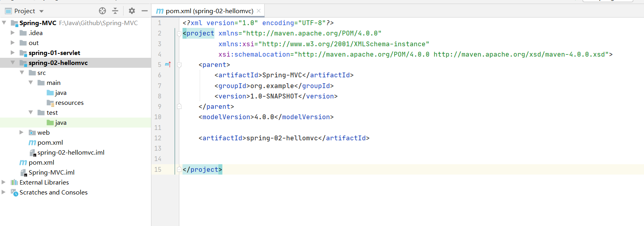The width and height of the screenshot is (644, 226).
Task: Close the pom.xml editor tab
Action: [259, 11]
